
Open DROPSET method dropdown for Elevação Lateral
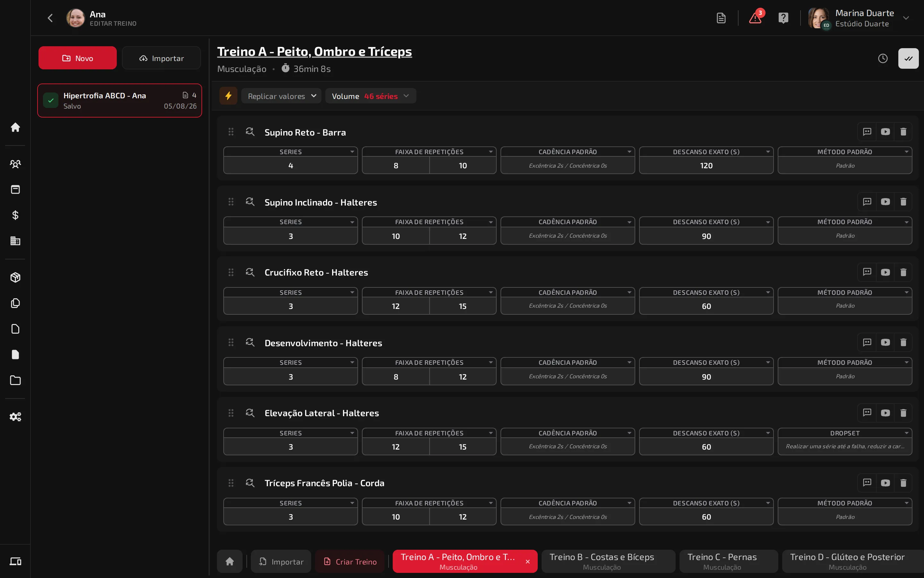[844, 433]
